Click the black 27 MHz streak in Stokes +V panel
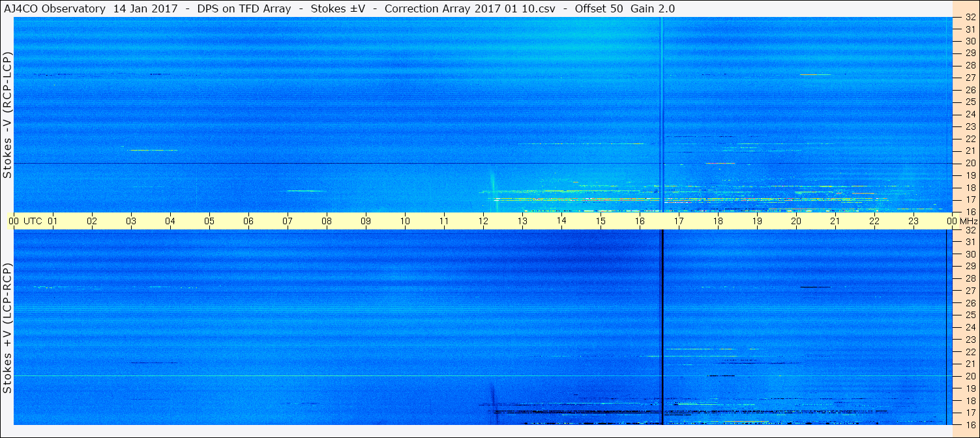This screenshot has height=438, width=980. click(x=816, y=287)
